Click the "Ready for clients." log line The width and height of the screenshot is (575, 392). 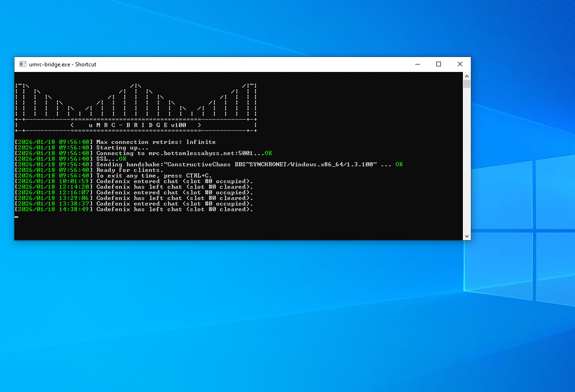point(130,170)
